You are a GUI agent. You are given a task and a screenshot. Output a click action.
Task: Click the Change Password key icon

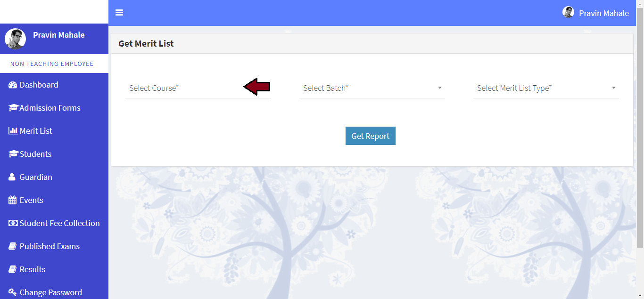[x=13, y=292]
